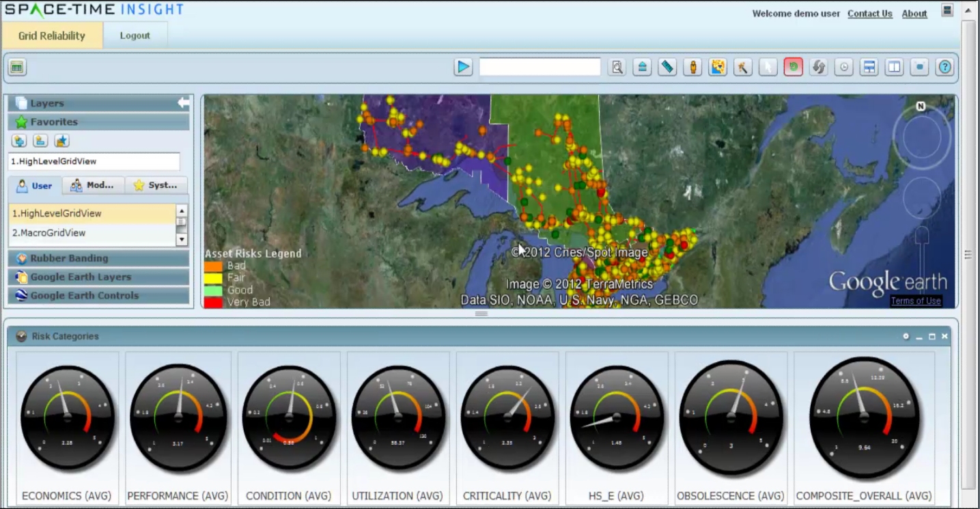980x509 pixels.
Task: Click the top-right menu icon next to About
Action: pyautogui.click(x=947, y=10)
